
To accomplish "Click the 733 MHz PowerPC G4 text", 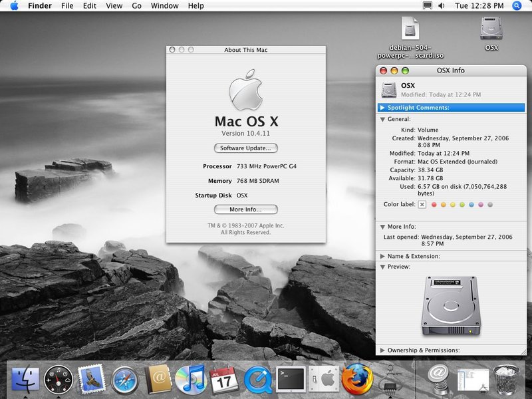I will [267, 166].
